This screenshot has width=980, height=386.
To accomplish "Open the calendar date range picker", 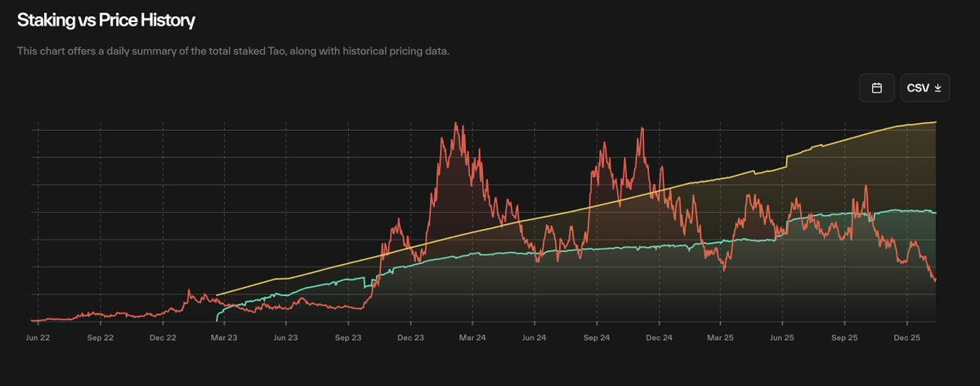I will tap(877, 88).
